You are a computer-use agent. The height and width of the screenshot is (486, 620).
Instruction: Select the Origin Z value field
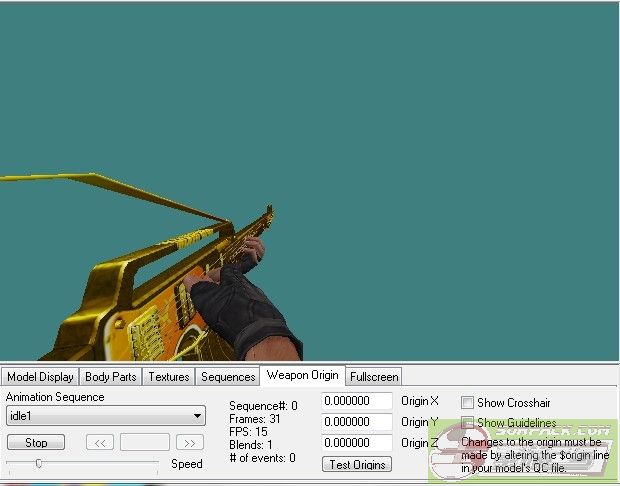pyautogui.click(x=357, y=443)
